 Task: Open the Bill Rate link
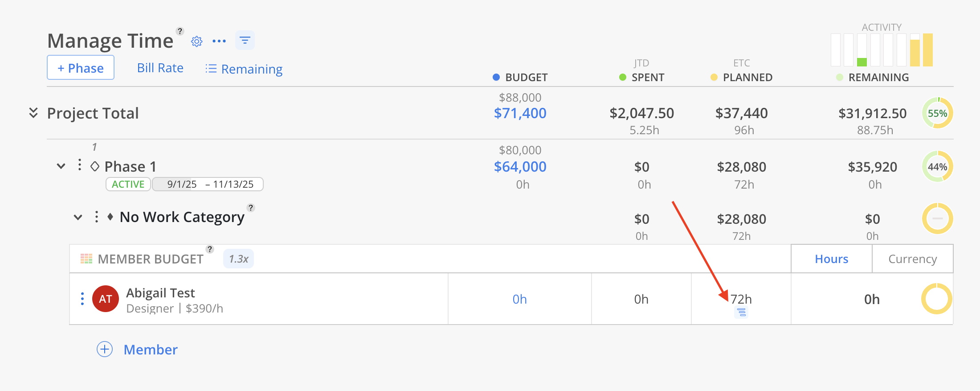160,68
